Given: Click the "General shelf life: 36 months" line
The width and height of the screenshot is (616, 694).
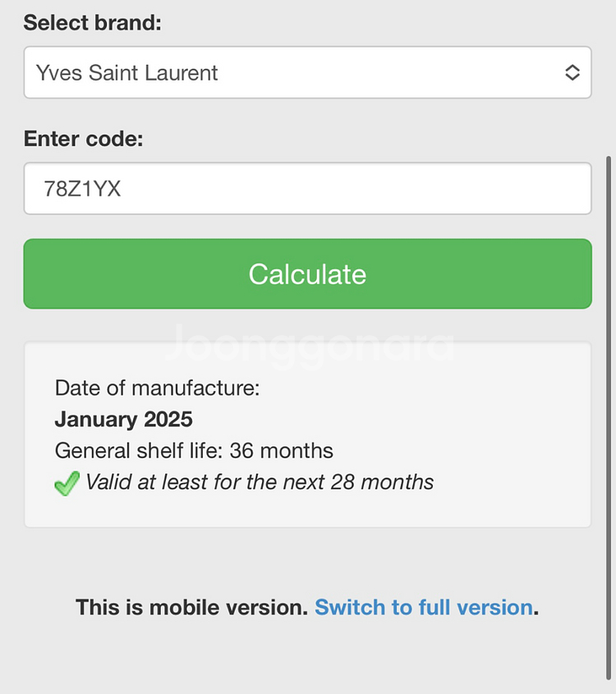Looking at the screenshot, I should click(194, 451).
